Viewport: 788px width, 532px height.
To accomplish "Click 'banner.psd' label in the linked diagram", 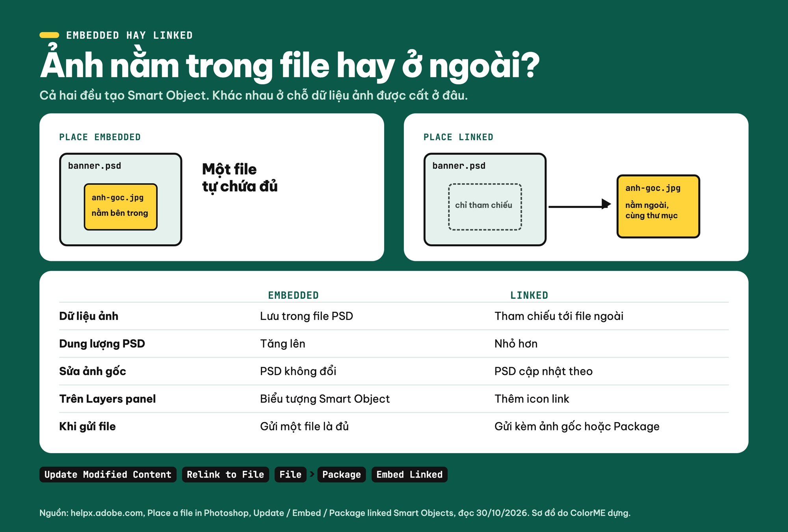I will pyautogui.click(x=459, y=166).
